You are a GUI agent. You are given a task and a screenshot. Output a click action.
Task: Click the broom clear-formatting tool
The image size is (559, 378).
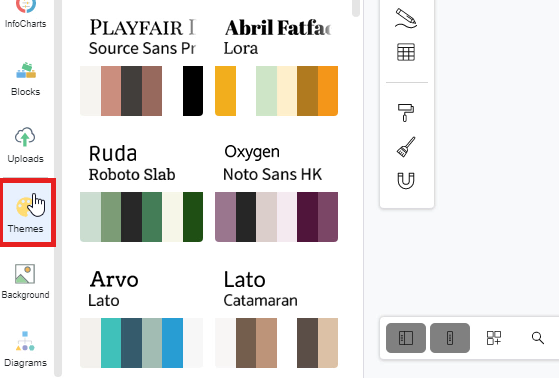406,147
